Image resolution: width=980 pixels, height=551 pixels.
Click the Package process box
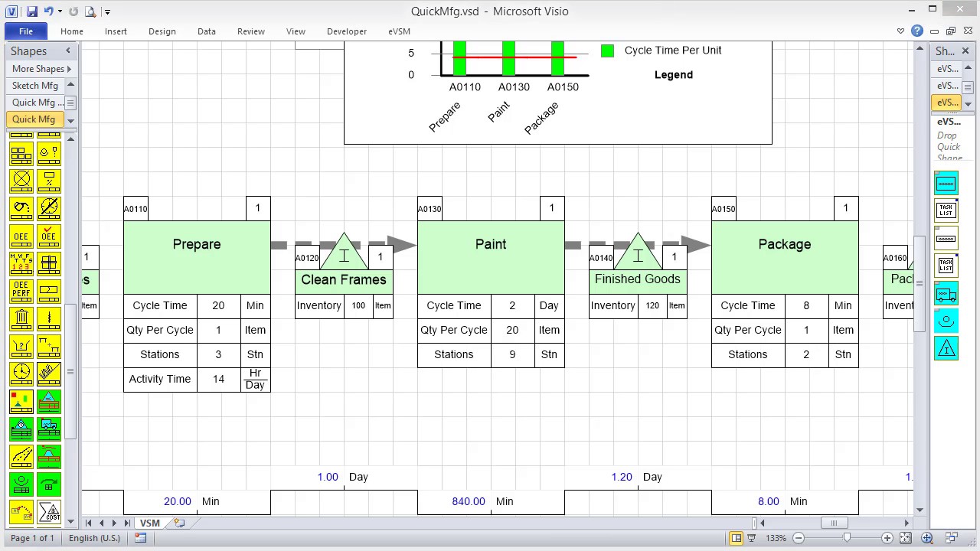point(785,257)
